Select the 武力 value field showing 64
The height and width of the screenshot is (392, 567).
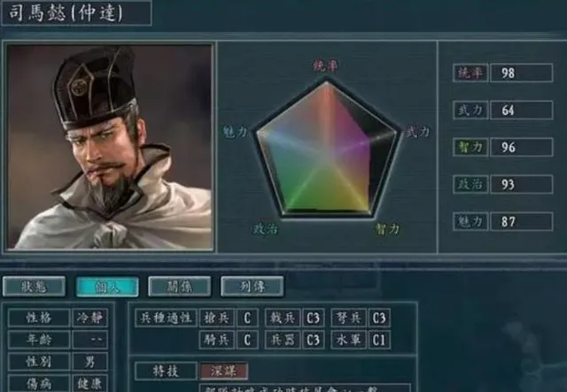coord(522,111)
